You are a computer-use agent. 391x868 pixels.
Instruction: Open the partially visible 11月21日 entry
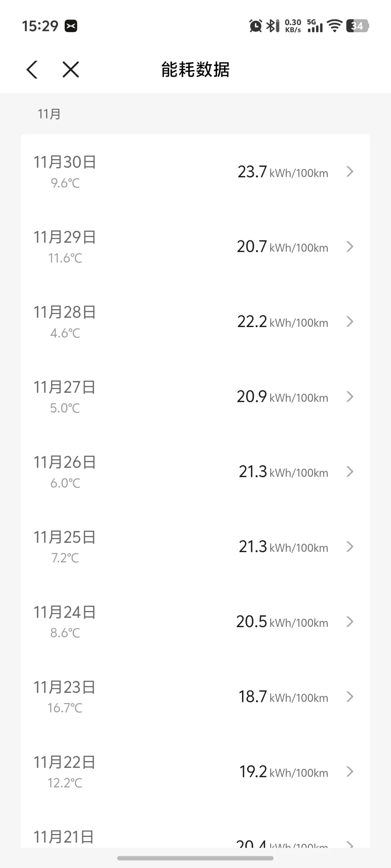point(195,838)
